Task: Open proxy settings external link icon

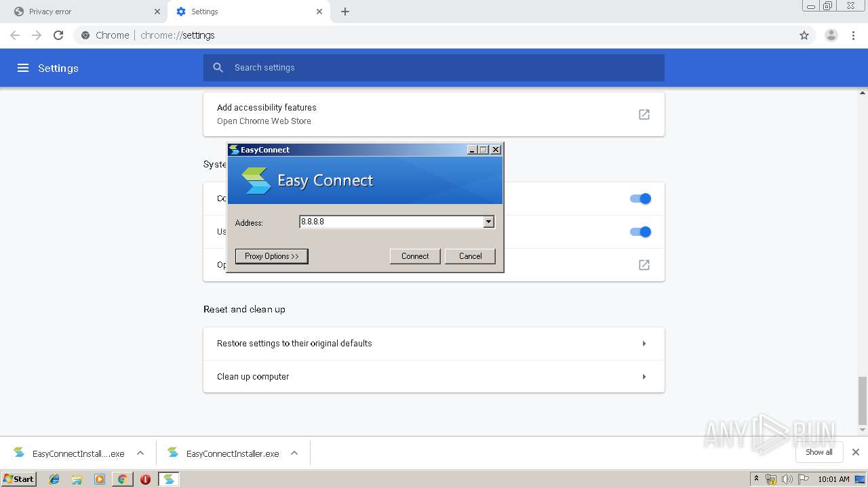Action: pyautogui.click(x=644, y=265)
